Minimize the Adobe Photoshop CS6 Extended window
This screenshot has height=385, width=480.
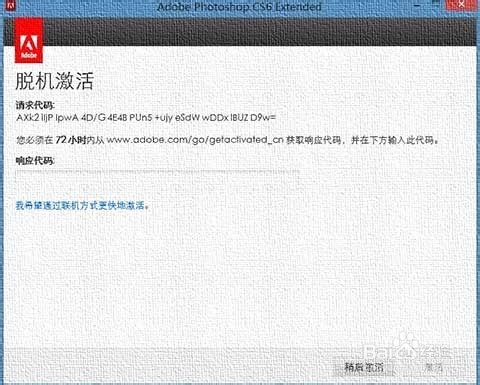pos(417,5)
